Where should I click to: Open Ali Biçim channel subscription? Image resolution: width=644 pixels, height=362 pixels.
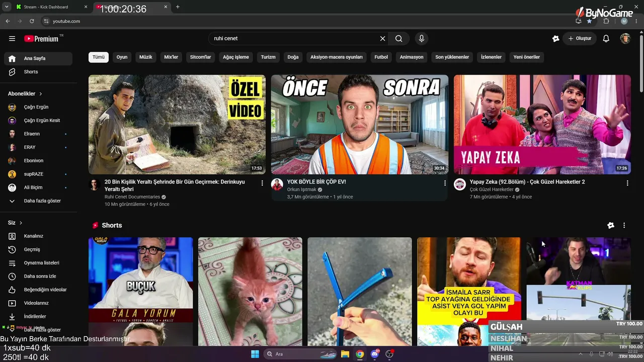(38, 188)
